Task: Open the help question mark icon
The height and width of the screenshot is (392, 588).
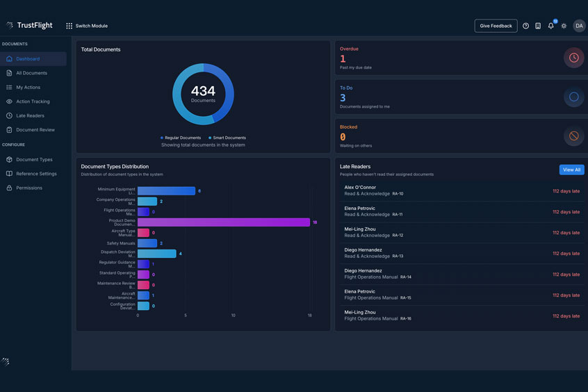Action: coord(525,26)
